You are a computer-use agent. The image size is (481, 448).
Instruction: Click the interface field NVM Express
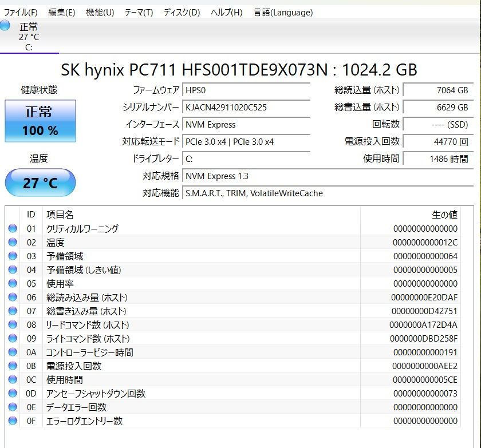coord(246,125)
